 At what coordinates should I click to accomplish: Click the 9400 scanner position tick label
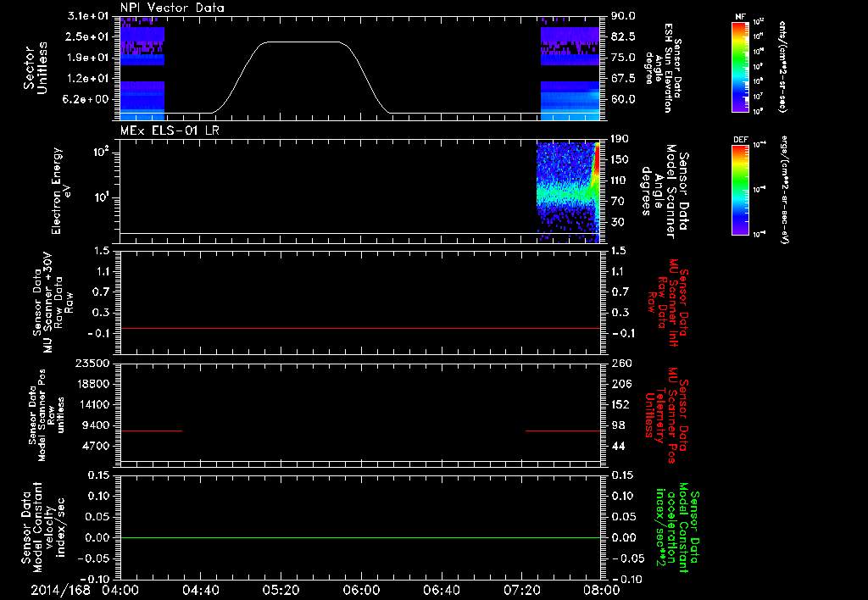96,425
